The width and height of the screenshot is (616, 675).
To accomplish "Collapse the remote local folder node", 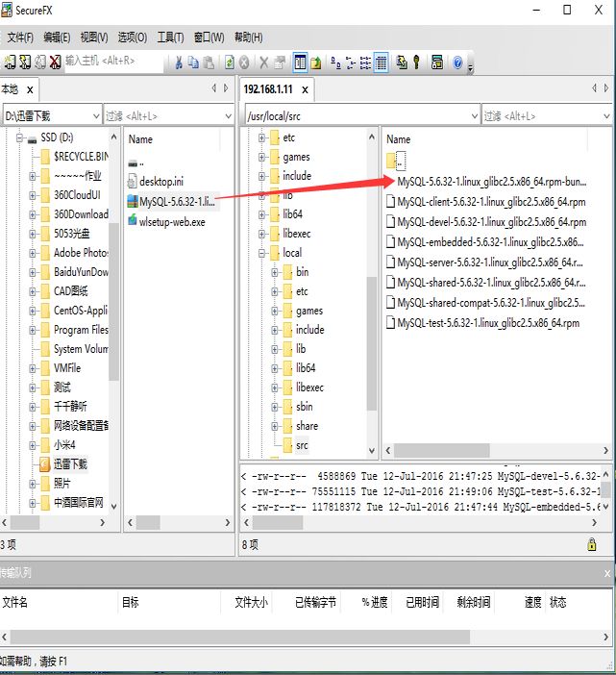I will pyautogui.click(x=261, y=253).
